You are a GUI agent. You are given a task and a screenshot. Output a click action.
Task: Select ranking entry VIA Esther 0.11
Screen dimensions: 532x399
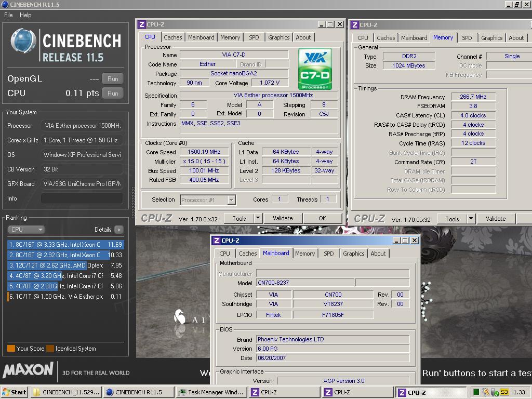point(65,297)
